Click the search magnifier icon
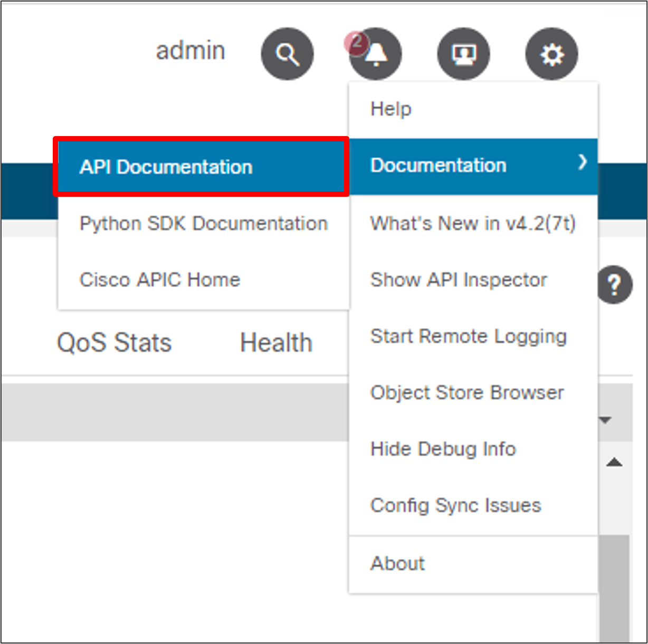This screenshot has width=648, height=644. (287, 54)
